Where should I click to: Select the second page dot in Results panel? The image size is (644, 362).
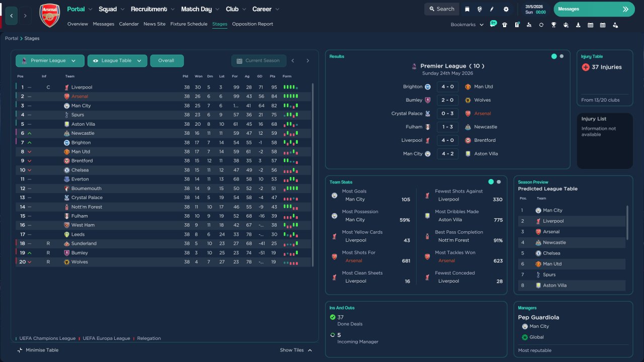tap(561, 56)
